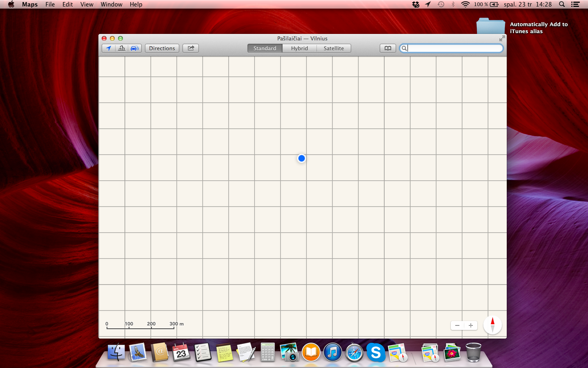Screen dimensions: 588x368
Task: Open Maps app icon in the Dock
Action: click(x=398, y=352)
